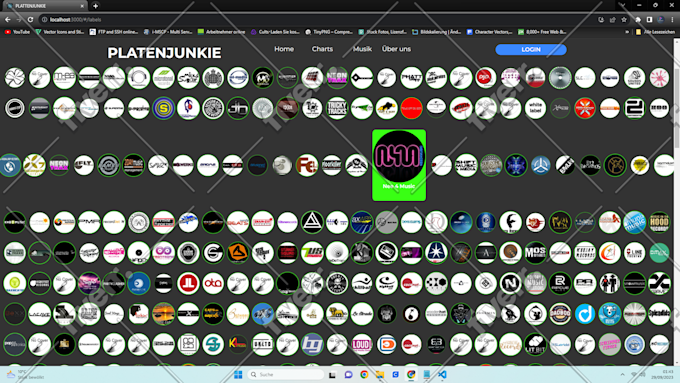Open the Chrome three-dot menu
The height and width of the screenshot is (383, 680).
click(673, 20)
